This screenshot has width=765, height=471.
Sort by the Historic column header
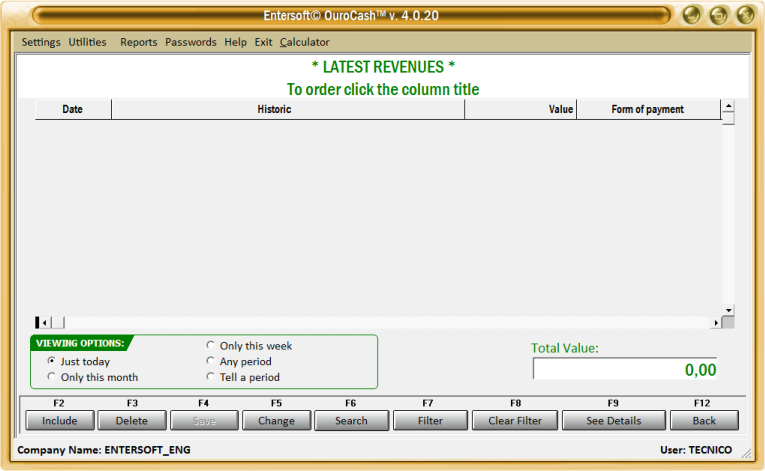point(288,109)
